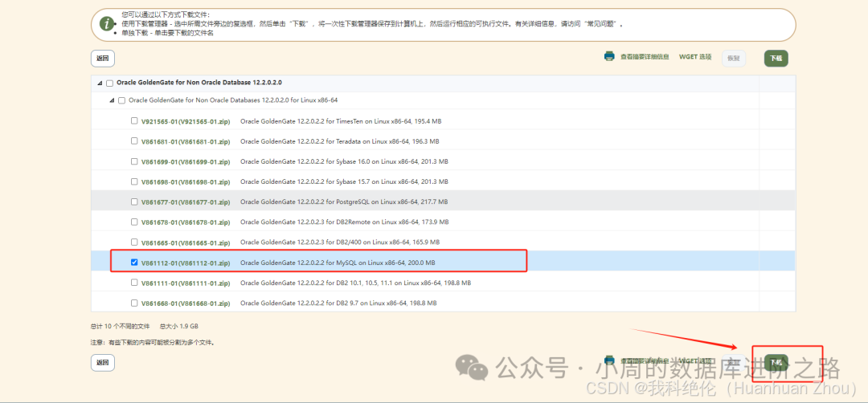Tick the checkbox for the Linux x86-64 group
Viewport: 868px width, 403px height.
click(x=122, y=100)
